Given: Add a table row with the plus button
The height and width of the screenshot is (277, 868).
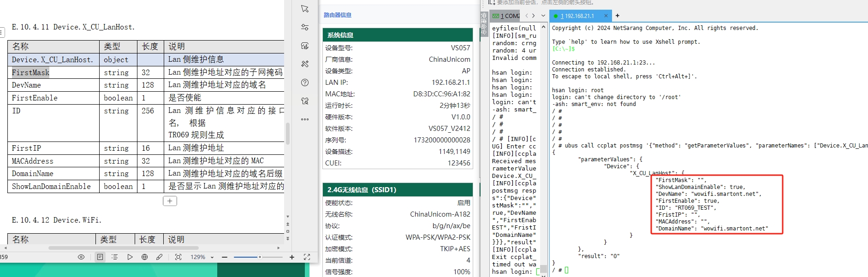Looking at the screenshot, I should tap(170, 201).
